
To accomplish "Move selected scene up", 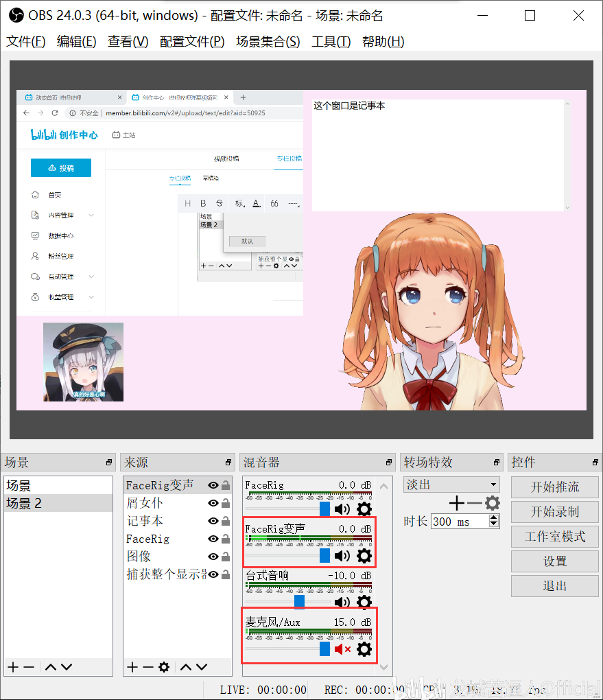I will 51,667.
